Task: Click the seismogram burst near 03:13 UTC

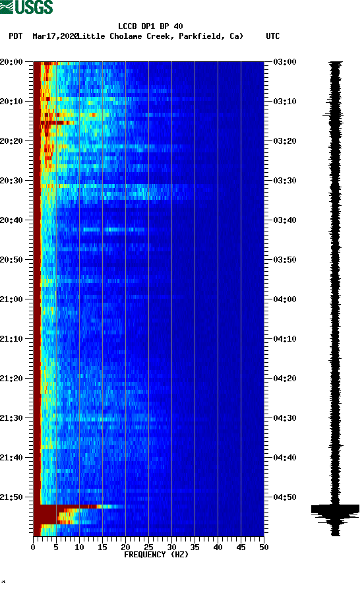Action: pos(334,115)
